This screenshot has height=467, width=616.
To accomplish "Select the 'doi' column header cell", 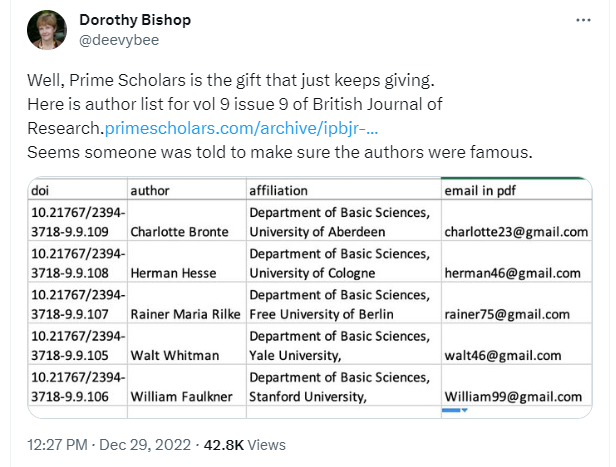I will pyautogui.click(x=77, y=190).
